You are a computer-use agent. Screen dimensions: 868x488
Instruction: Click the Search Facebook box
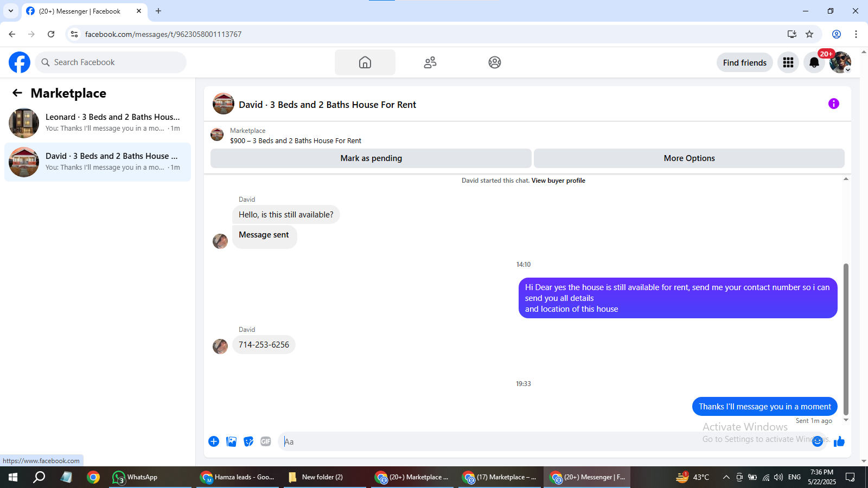(x=111, y=62)
